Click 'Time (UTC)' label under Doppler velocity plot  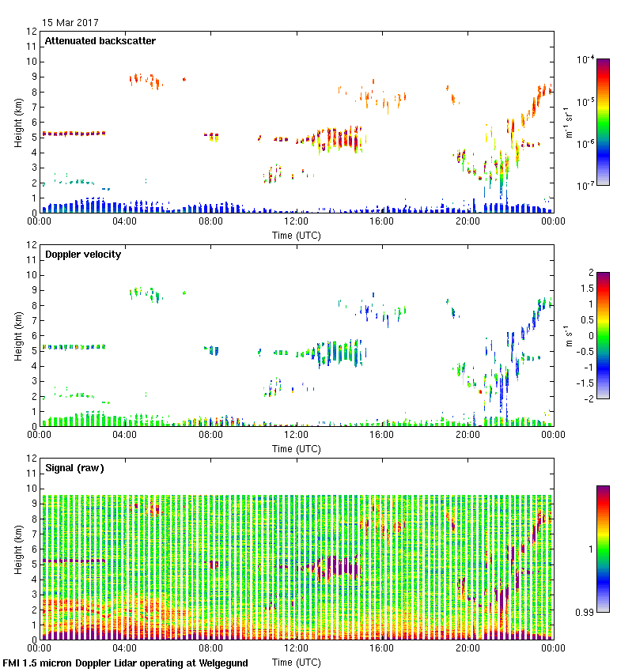296,449
